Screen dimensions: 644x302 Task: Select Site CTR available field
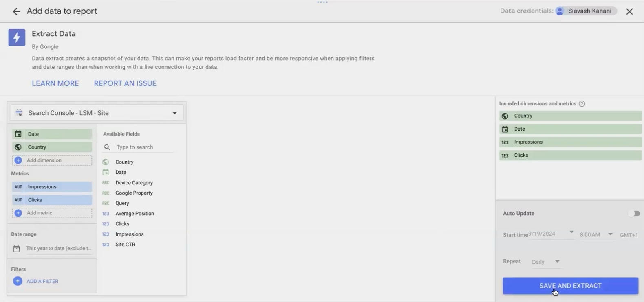coord(125,245)
